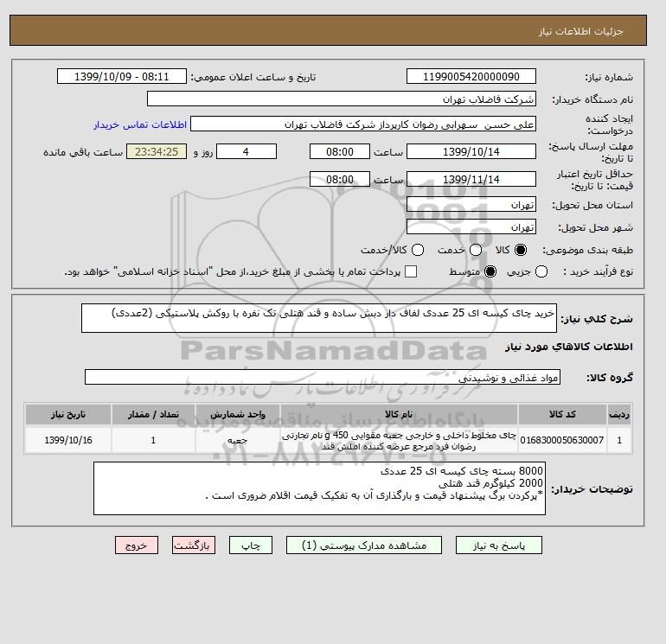Click the request creator field علی حسن سهرابی
Image resolution: width=666 pixels, height=644 pixels.
tap(363, 124)
